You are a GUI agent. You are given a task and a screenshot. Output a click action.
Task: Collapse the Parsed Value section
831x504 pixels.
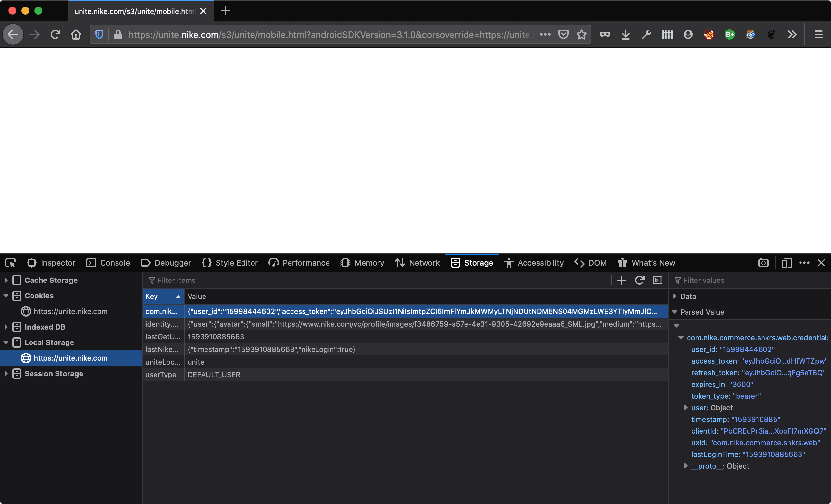(675, 312)
